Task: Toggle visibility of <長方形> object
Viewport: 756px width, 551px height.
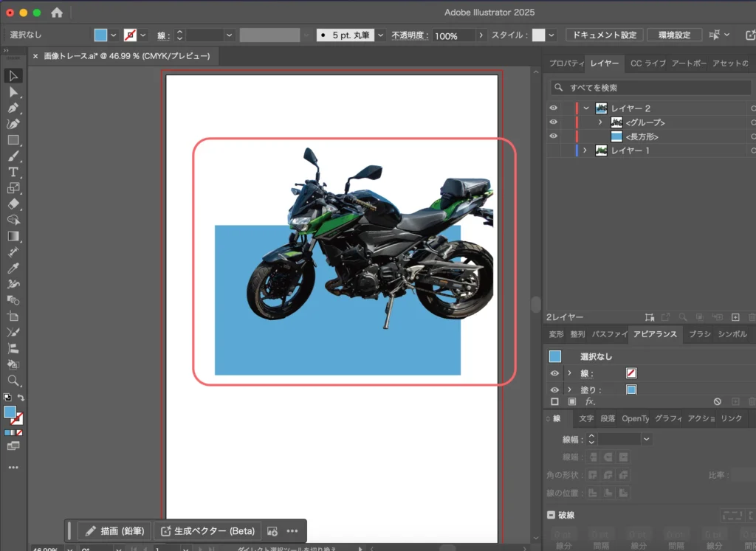Action: point(554,136)
